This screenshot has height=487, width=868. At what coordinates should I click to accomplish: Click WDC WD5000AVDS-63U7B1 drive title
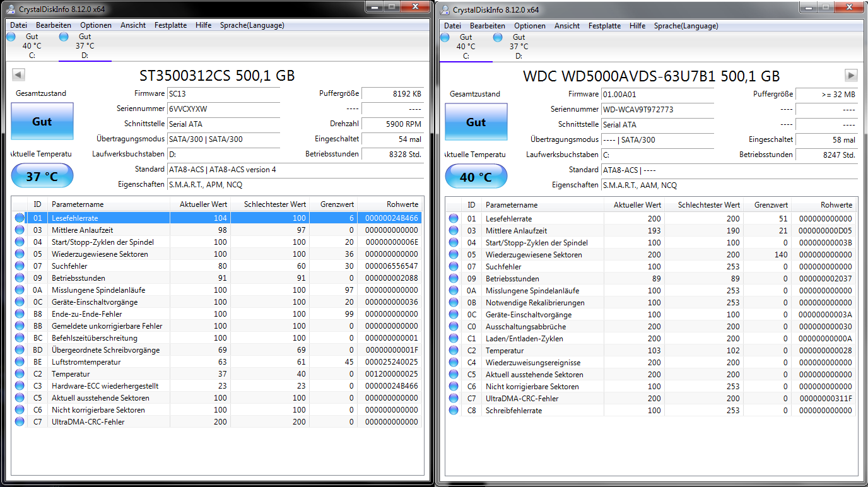[x=651, y=76]
